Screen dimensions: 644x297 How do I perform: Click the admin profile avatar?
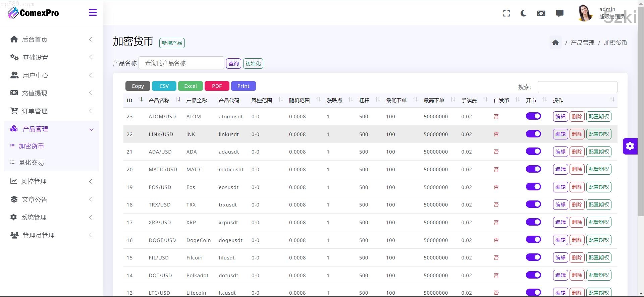point(585,13)
